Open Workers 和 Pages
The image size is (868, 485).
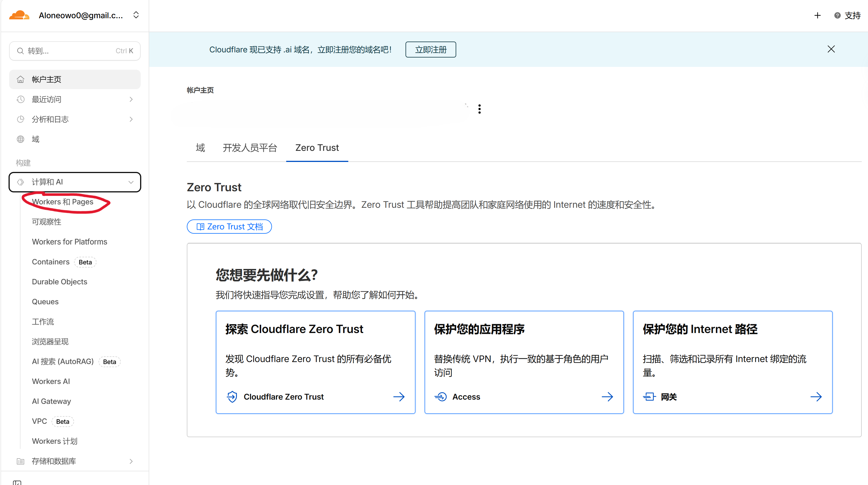tap(63, 202)
